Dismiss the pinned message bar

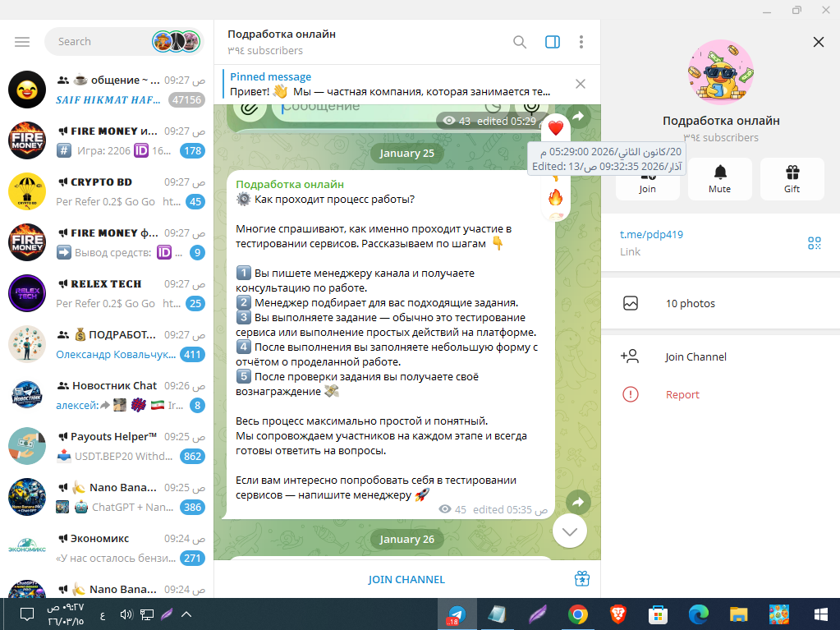click(x=581, y=84)
